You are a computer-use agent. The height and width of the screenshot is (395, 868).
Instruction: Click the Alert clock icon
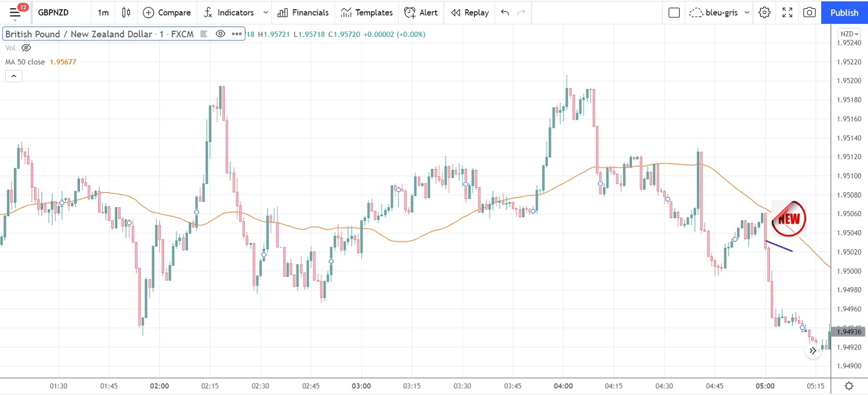(x=410, y=12)
